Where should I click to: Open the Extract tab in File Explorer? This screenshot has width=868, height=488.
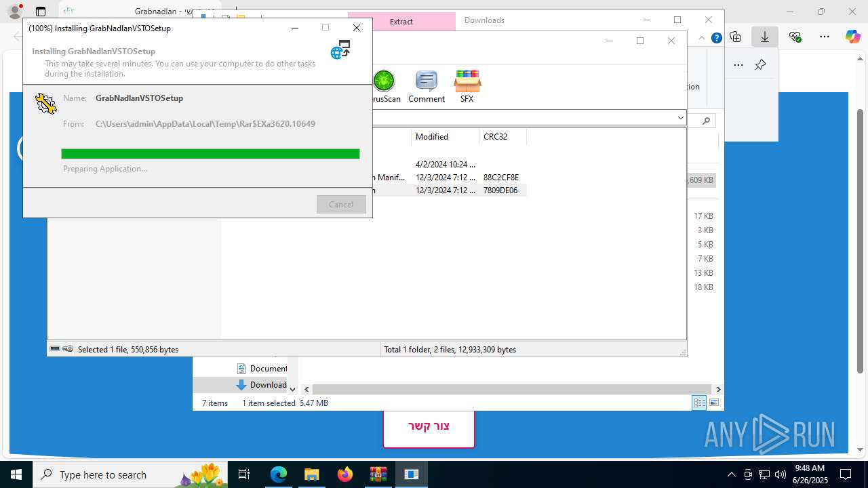click(401, 21)
